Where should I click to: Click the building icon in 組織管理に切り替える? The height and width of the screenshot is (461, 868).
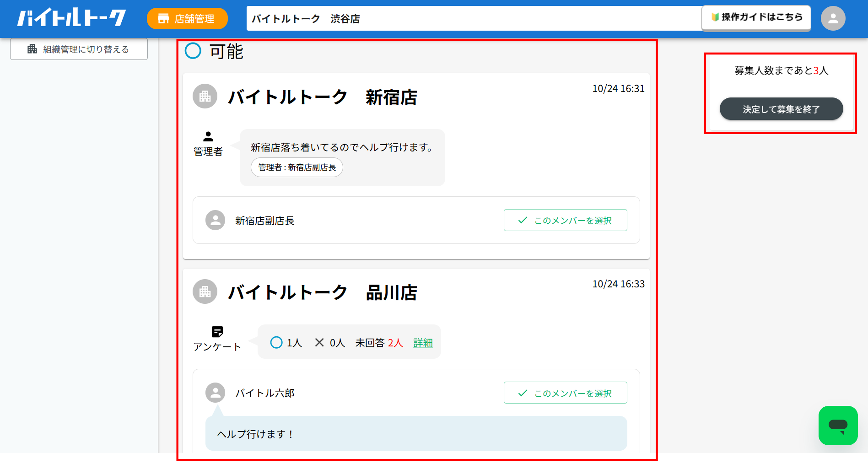[32, 49]
